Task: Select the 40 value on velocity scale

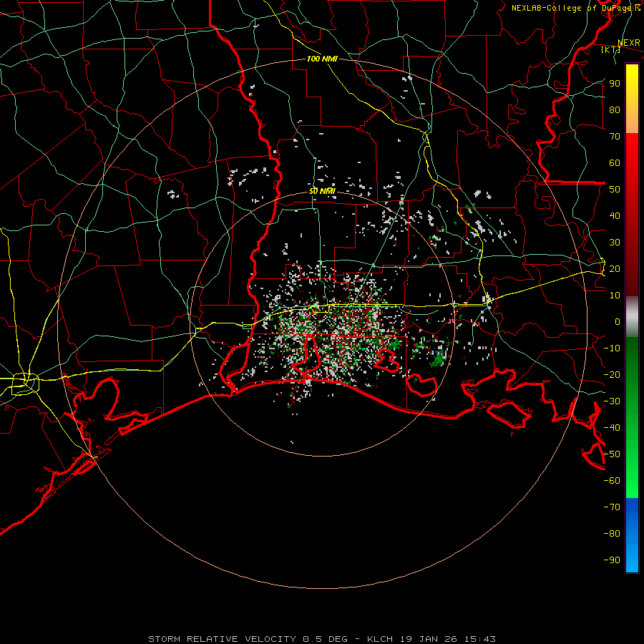Action: (x=615, y=216)
